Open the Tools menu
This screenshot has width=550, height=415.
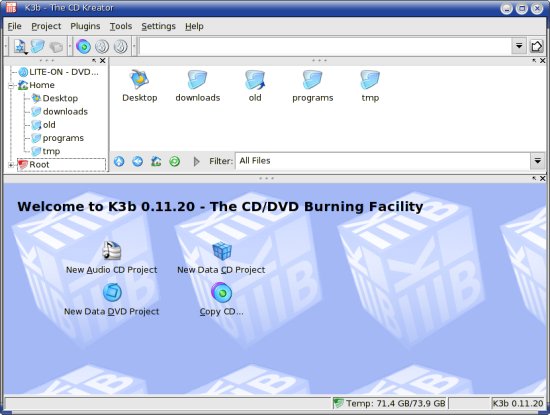tap(121, 26)
